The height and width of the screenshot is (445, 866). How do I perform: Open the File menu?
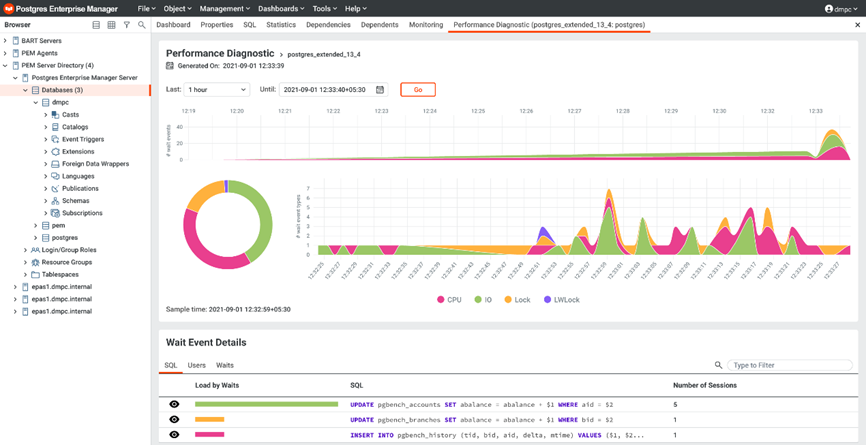click(x=146, y=9)
